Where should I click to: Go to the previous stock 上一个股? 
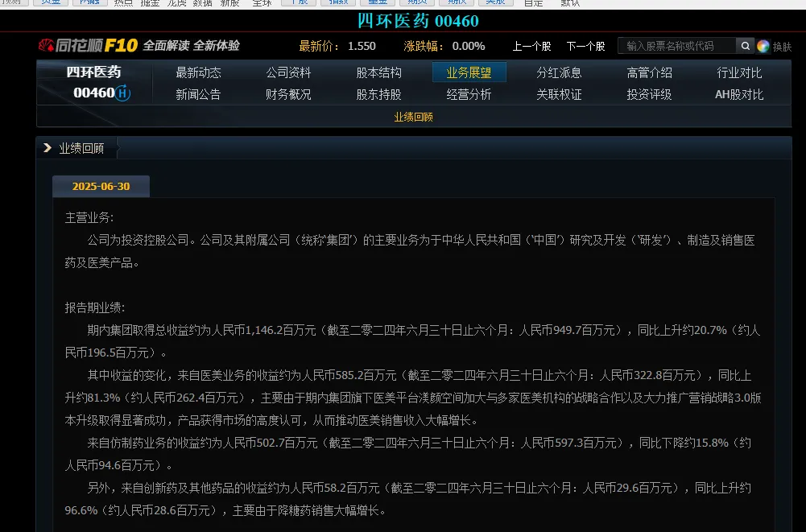tap(531, 46)
